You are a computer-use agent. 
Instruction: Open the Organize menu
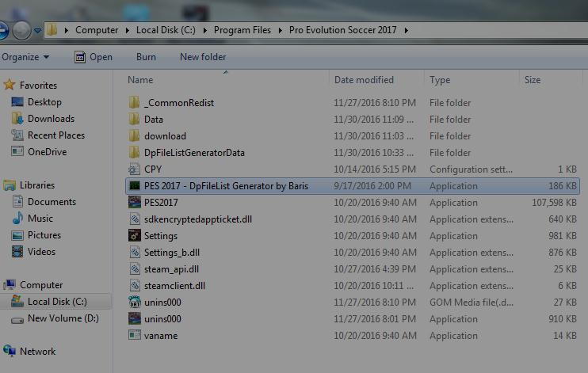[x=25, y=57]
